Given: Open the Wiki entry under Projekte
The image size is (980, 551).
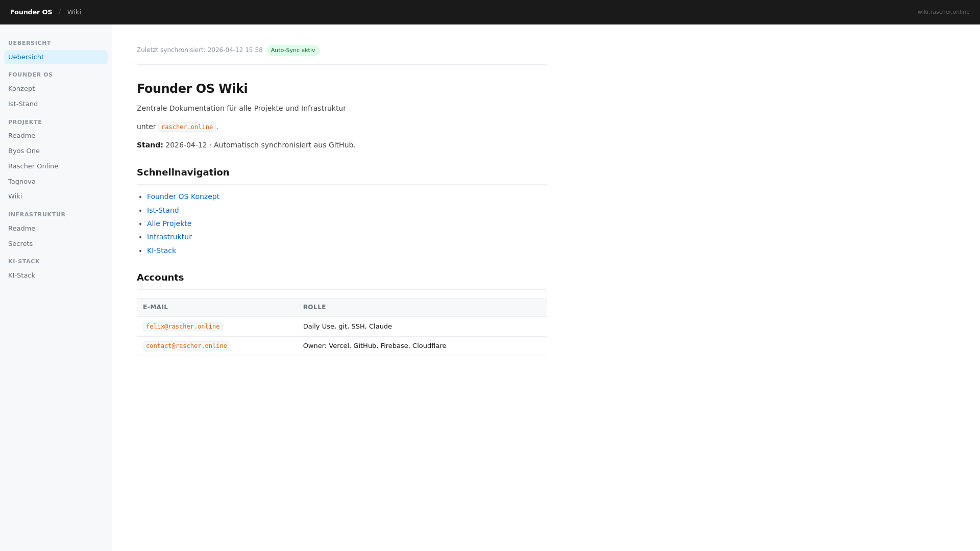Looking at the screenshot, I should [56, 196].
